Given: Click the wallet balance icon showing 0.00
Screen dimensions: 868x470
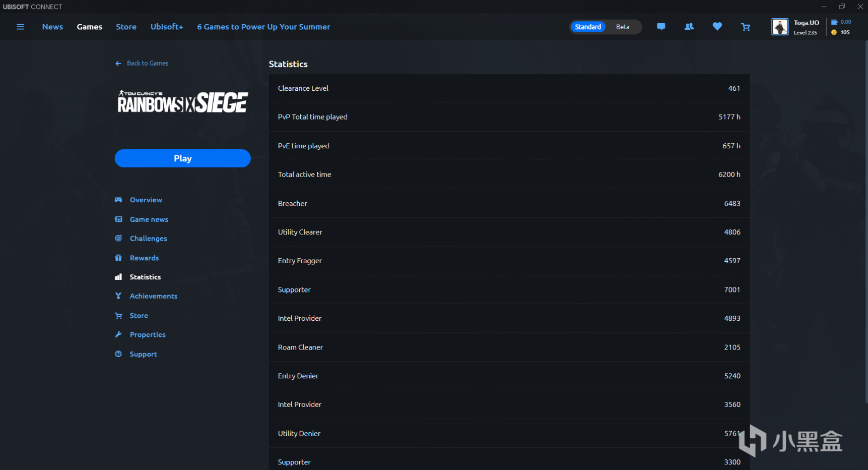Looking at the screenshot, I should coord(834,22).
